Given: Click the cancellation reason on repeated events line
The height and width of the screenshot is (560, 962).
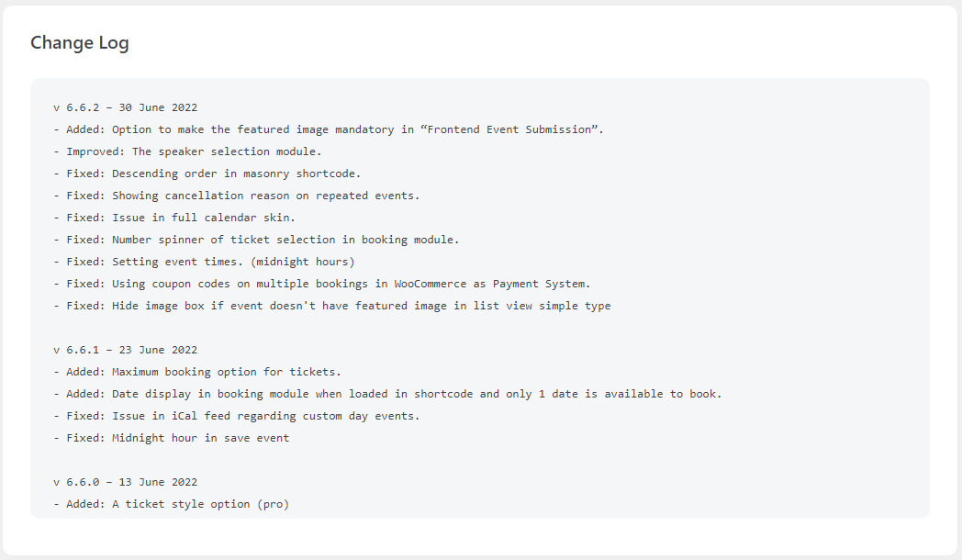Looking at the screenshot, I should coord(237,196).
